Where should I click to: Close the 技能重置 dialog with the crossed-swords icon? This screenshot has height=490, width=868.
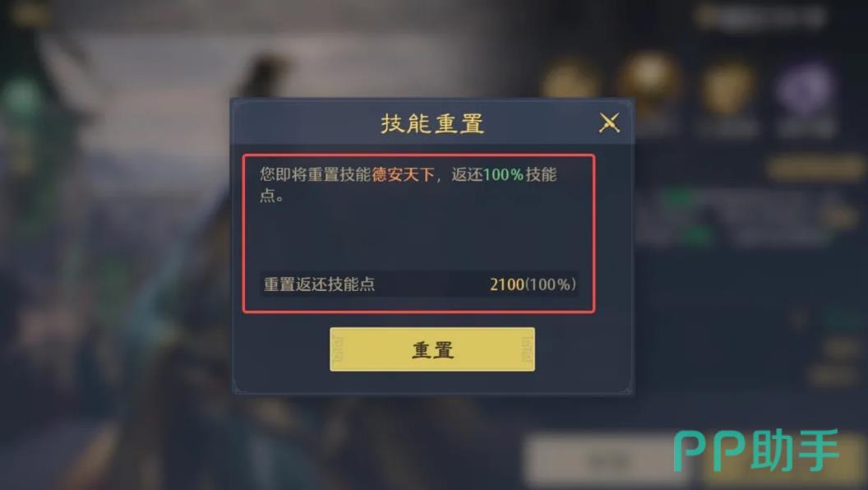609,122
